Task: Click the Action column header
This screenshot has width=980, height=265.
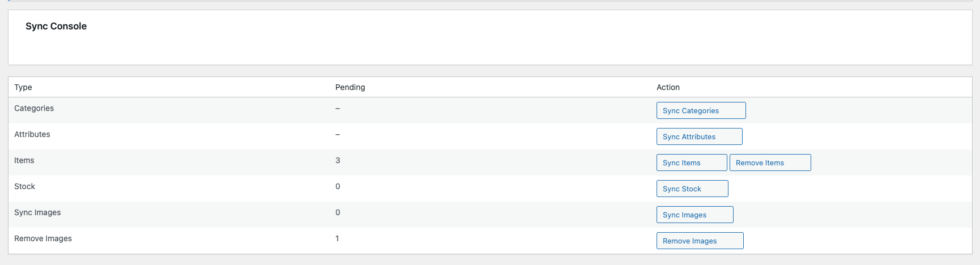Action: click(x=668, y=87)
